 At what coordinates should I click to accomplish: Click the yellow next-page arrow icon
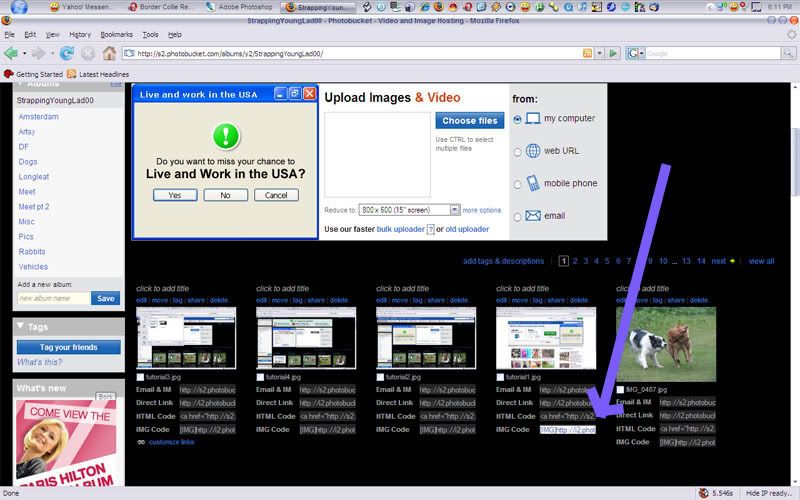click(x=733, y=261)
